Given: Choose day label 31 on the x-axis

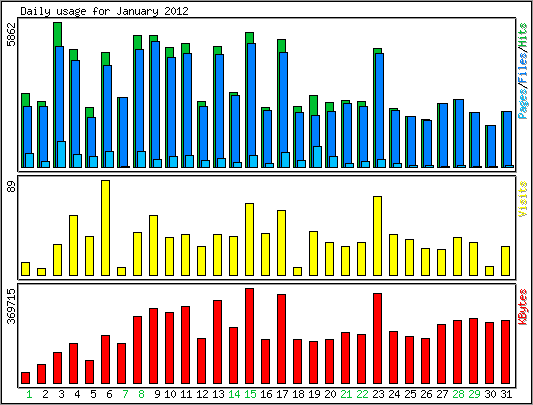Looking at the screenshot, I should (x=506, y=394).
